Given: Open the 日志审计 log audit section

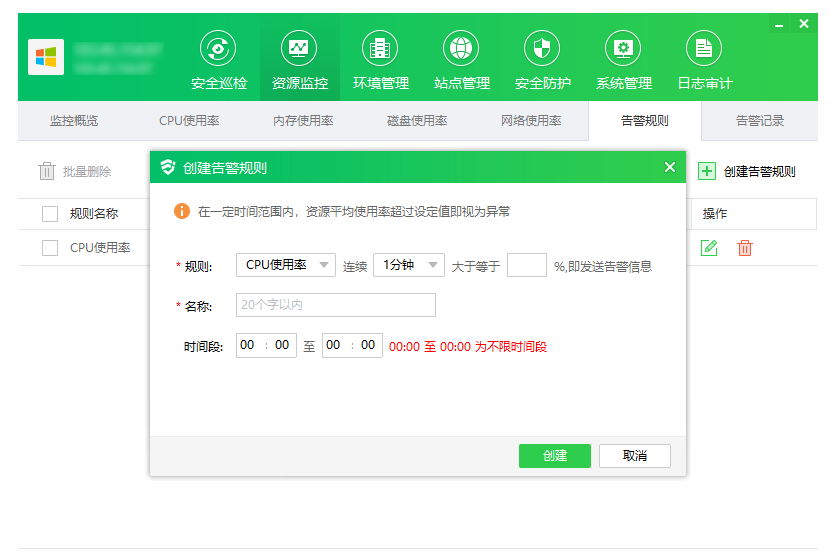Looking at the screenshot, I should [704, 60].
